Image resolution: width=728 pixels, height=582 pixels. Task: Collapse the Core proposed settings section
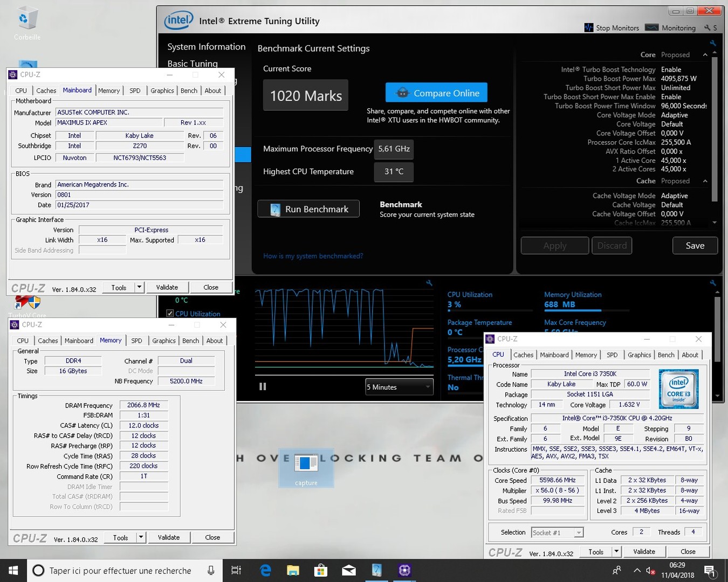tap(705, 55)
